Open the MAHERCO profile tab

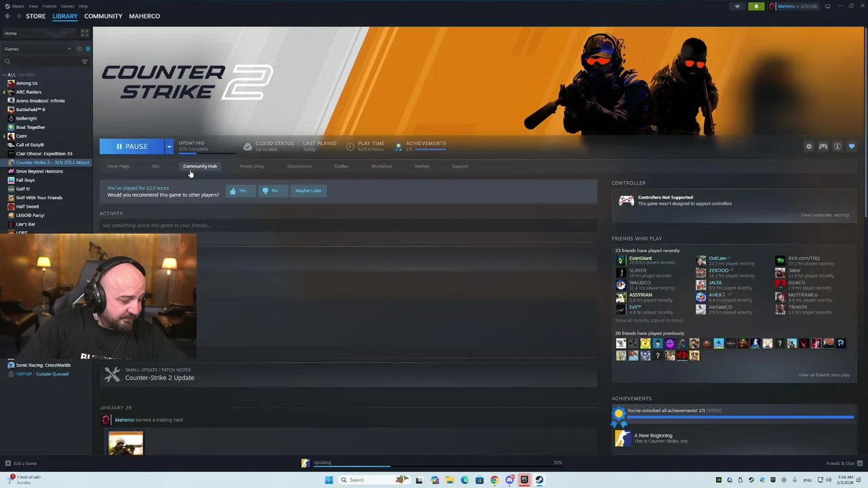(144, 16)
